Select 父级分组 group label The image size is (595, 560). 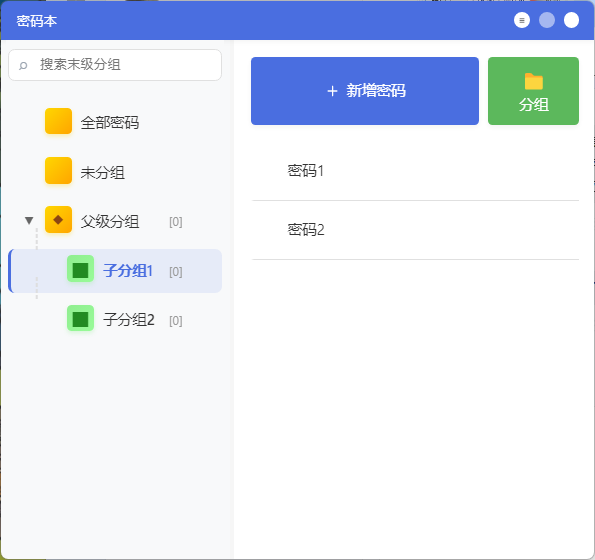110,222
